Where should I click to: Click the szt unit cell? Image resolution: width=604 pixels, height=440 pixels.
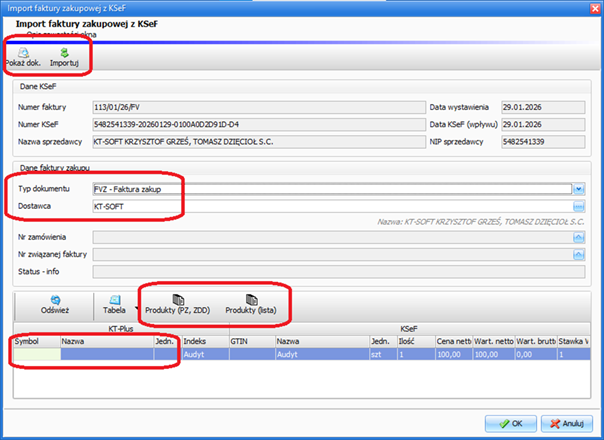point(383,354)
